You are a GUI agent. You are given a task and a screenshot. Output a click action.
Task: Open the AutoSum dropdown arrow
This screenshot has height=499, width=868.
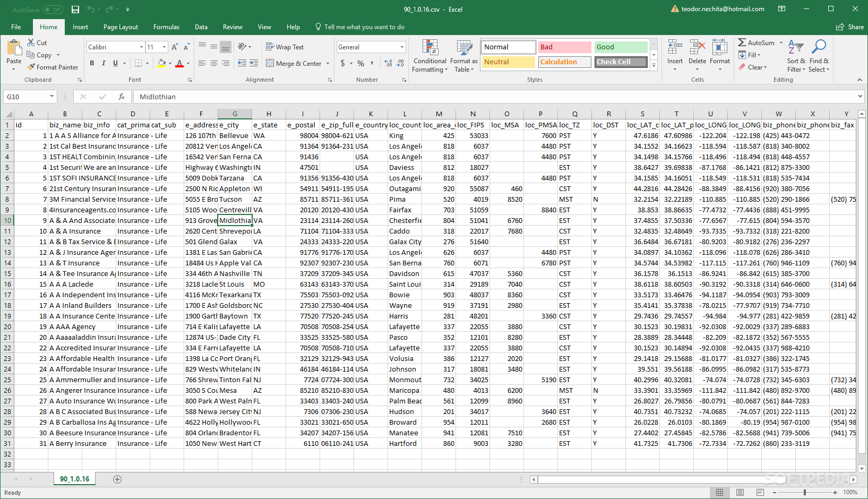781,42
